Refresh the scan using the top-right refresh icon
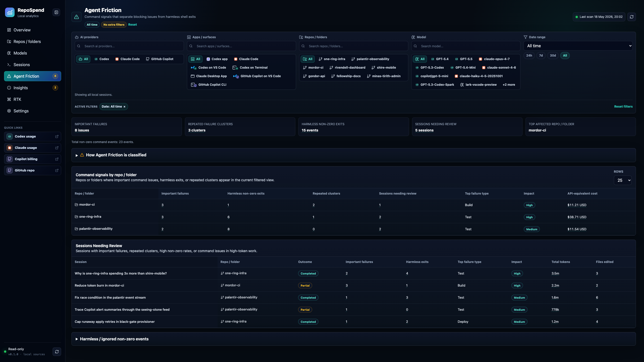Screen dimensions: 644x362 (632, 17)
